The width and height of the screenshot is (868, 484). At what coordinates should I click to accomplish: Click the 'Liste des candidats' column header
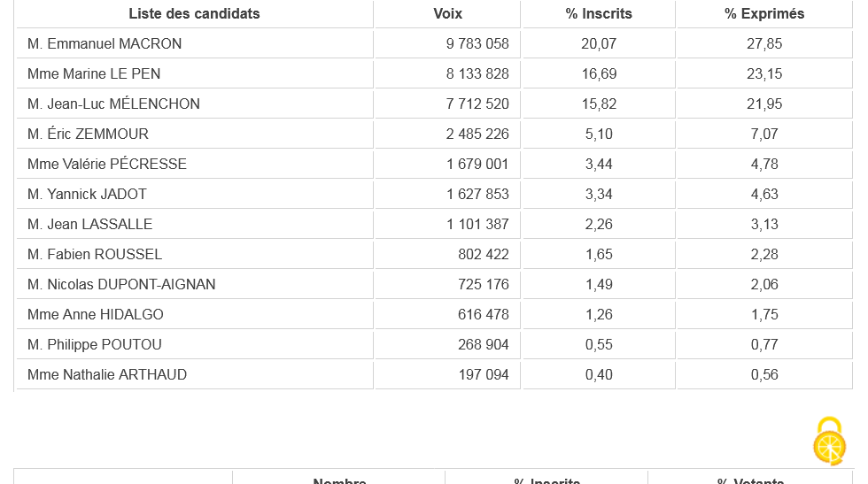point(194,14)
